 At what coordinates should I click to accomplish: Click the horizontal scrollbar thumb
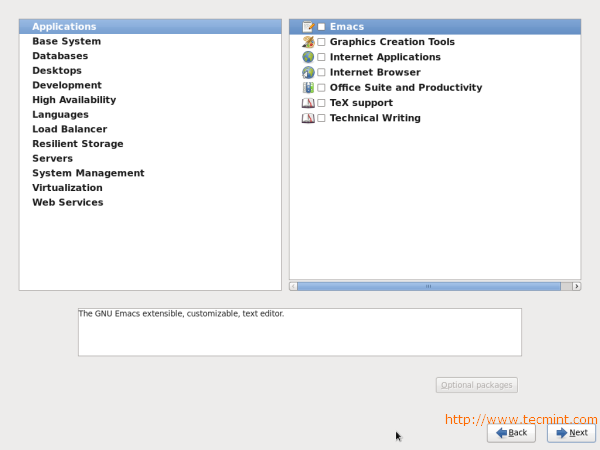[x=429, y=286]
